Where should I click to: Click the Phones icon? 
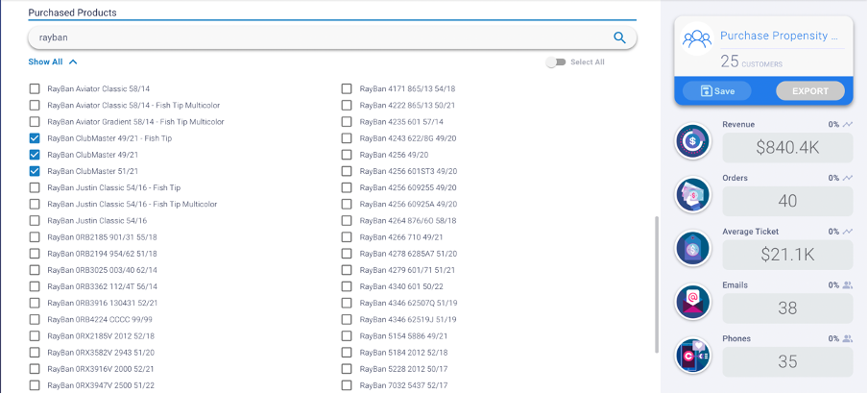click(x=692, y=356)
